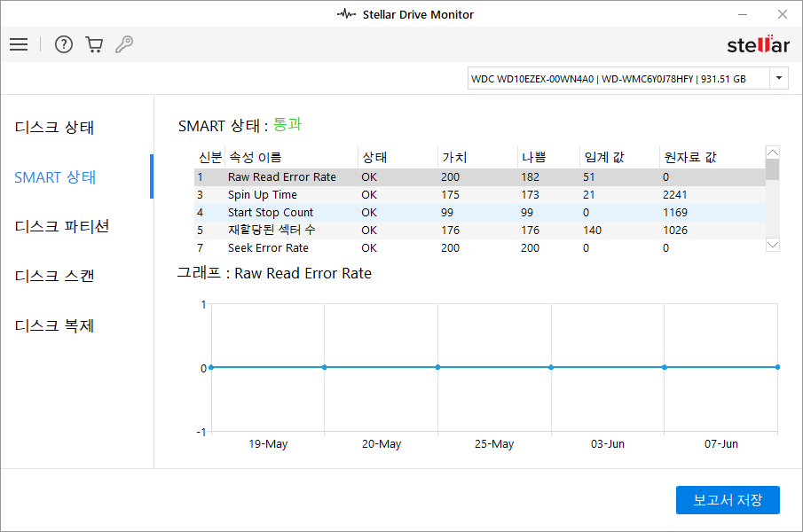Select the Raw Read Error Rate row
Screen dimensions: 803x532
282,177
